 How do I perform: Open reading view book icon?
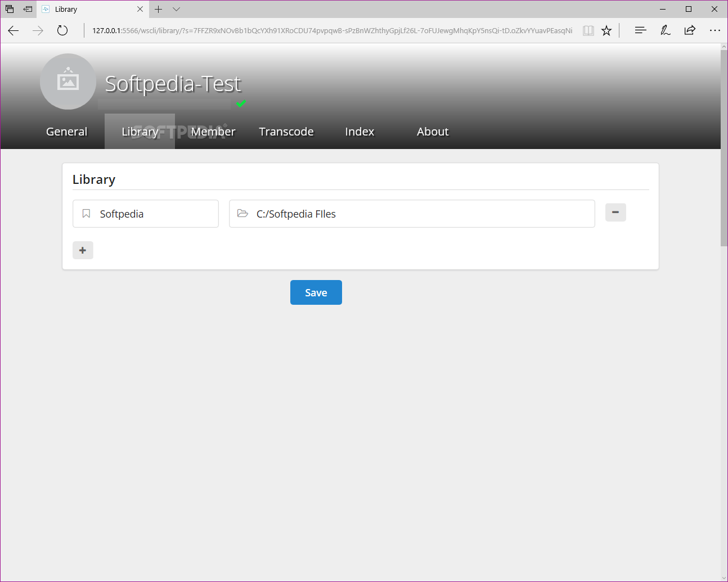pyautogui.click(x=588, y=30)
